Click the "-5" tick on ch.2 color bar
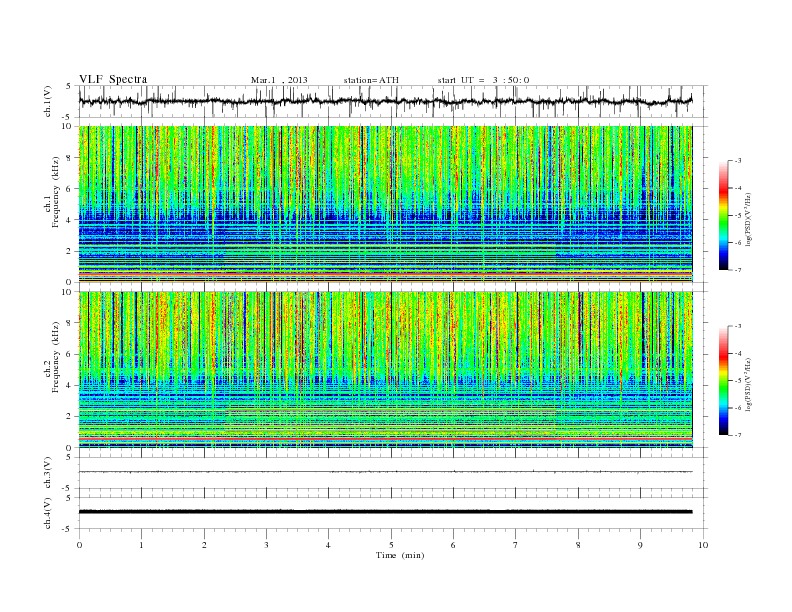 coord(738,380)
